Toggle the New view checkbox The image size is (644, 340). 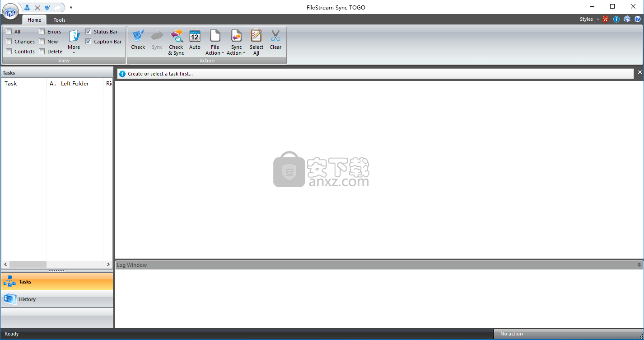(x=42, y=42)
